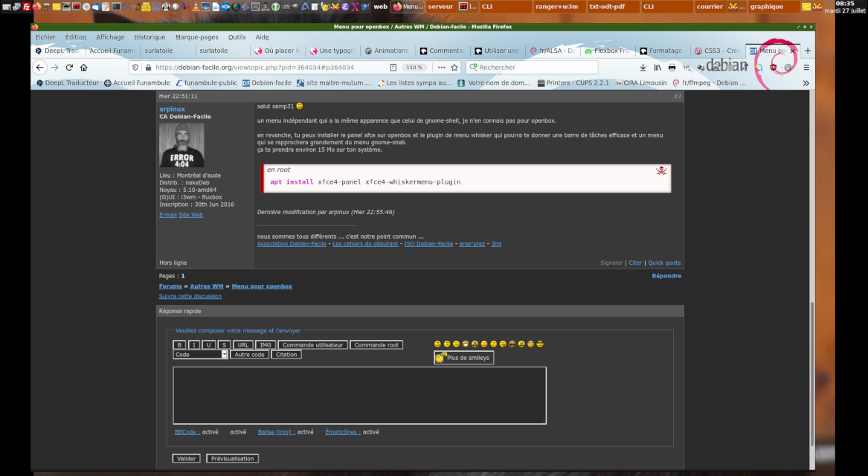The height and width of the screenshot is (476, 868).
Task: Open a new tab with the plus icon
Action: pyautogui.click(x=808, y=51)
